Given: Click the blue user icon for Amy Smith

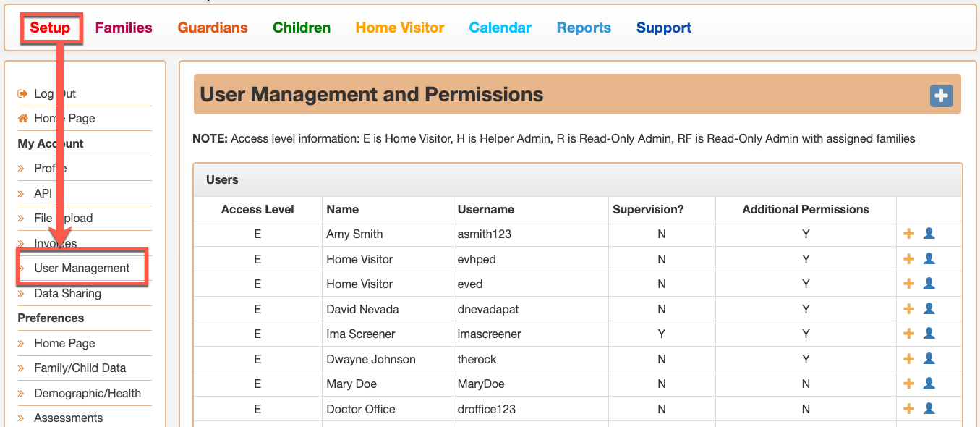Looking at the screenshot, I should point(929,233).
